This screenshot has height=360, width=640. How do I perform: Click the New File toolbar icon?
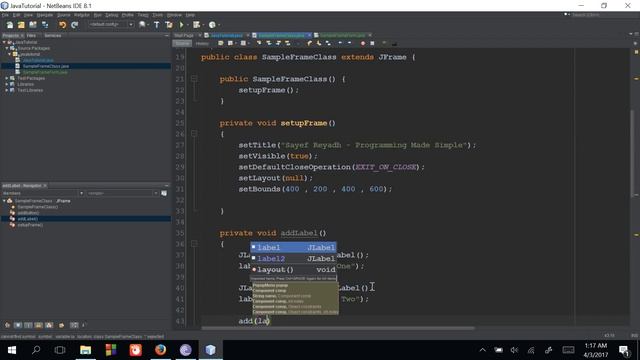point(10,25)
